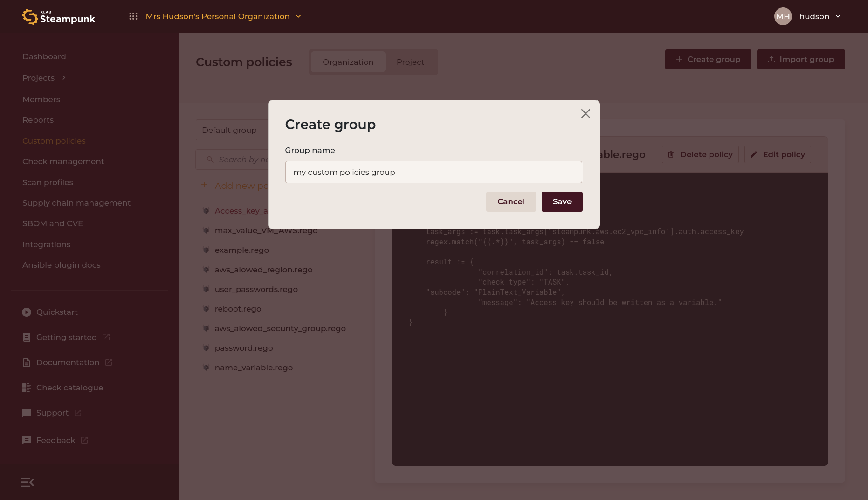This screenshot has height=500, width=868.
Task: Click the Steampunk logo
Action: click(x=59, y=17)
